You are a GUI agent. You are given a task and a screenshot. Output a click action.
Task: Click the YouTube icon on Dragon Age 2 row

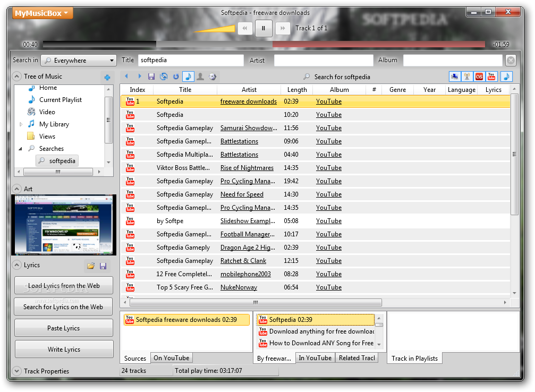(130, 248)
